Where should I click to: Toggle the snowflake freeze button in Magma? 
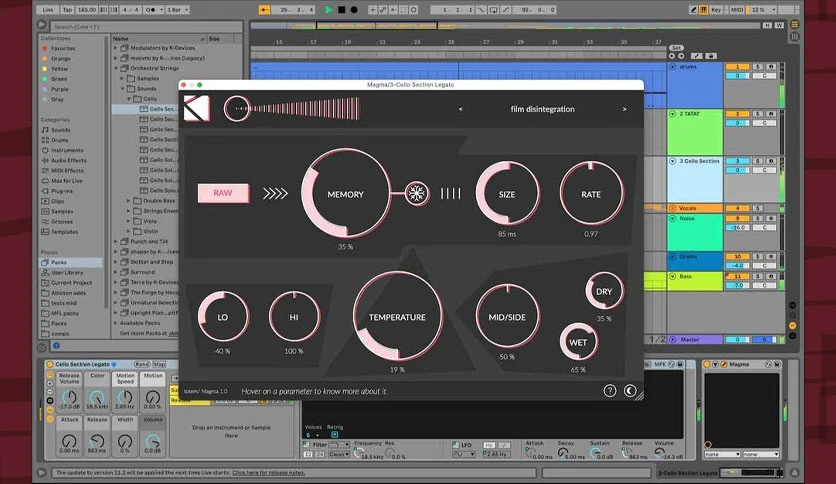[416, 193]
